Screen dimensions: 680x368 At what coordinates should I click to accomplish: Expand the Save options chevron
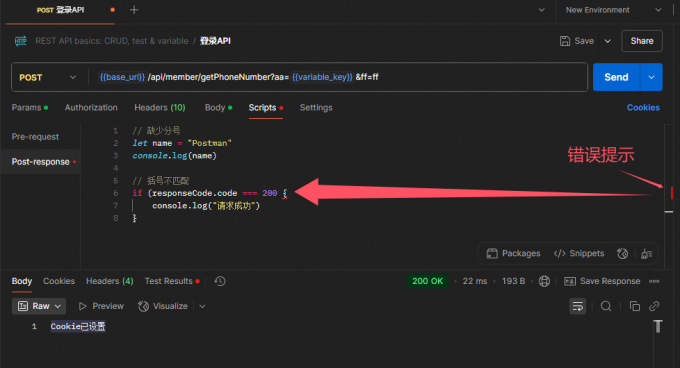(608, 41)
